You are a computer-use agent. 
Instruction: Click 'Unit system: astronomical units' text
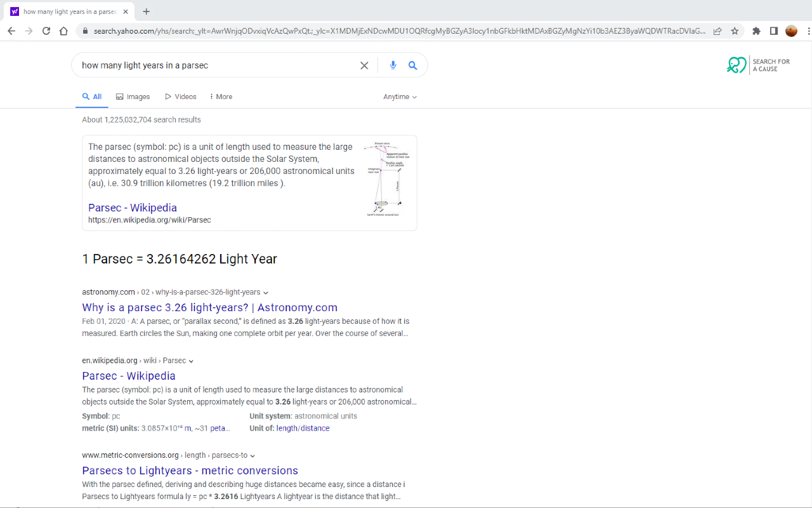303,416
